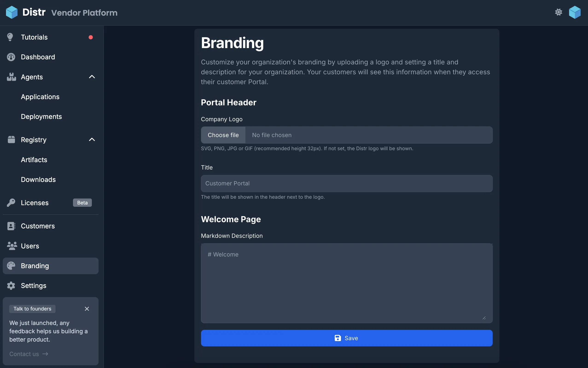Open the user profile cube avatar
Viewport: 588px width, 368px height.
tap(575, 12)
